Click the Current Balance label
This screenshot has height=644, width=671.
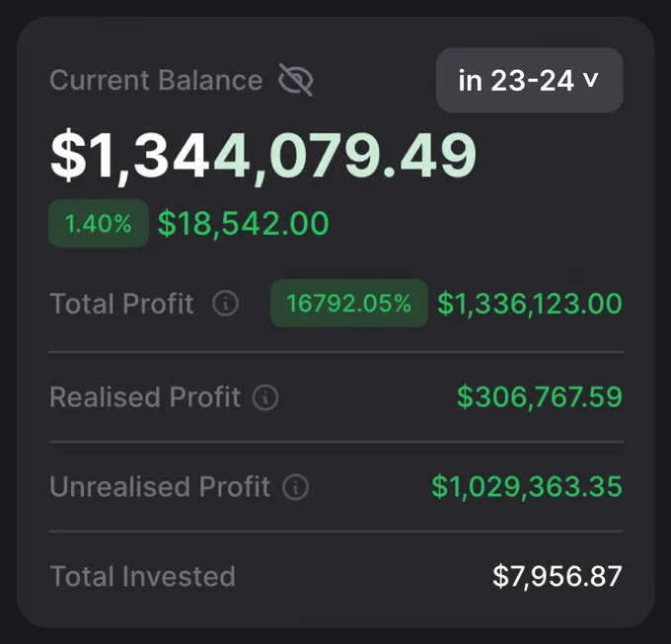coord(156,80)
